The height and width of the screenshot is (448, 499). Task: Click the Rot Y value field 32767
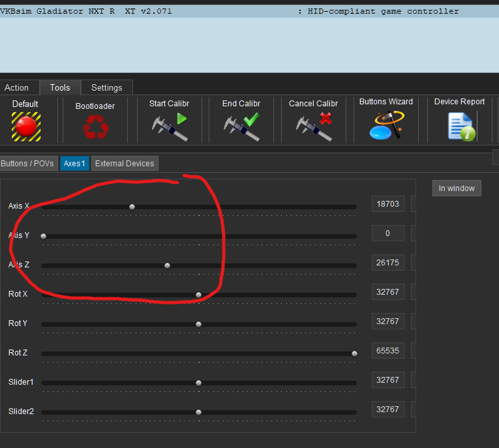(x=388, y=321)
